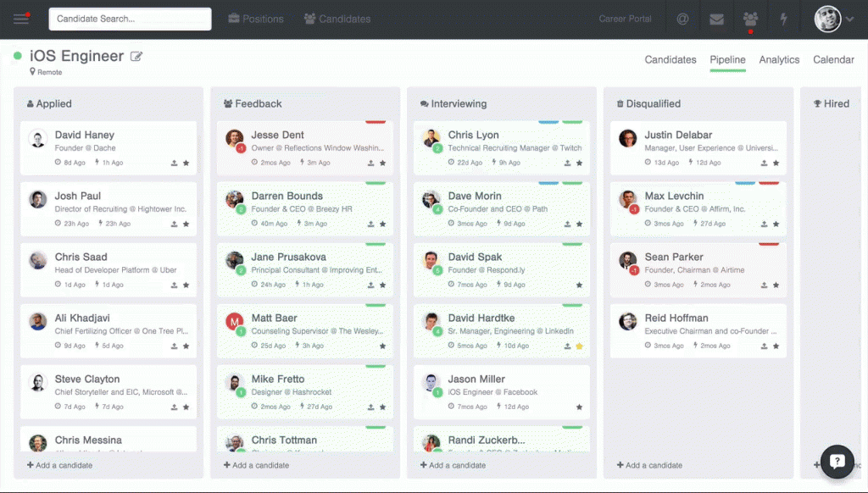
Task: Open the help chat question bubble
Action: (837, 462)
